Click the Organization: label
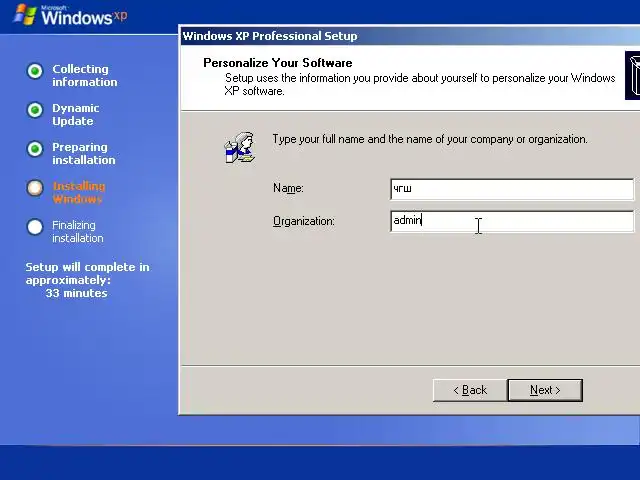The width and height of the screenshot is (640, 480). [304, 221]
